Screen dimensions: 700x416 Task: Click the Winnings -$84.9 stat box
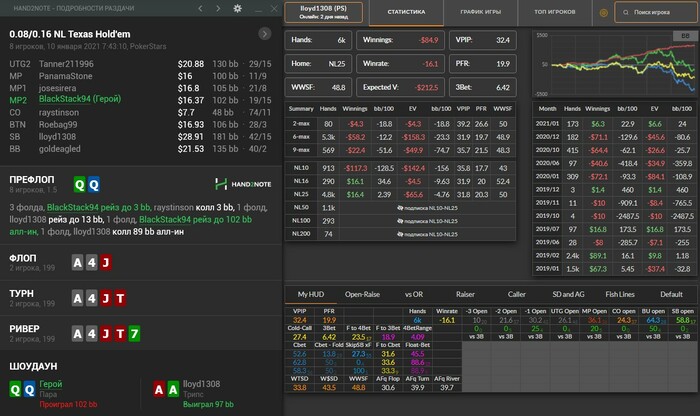click(400, 40)
